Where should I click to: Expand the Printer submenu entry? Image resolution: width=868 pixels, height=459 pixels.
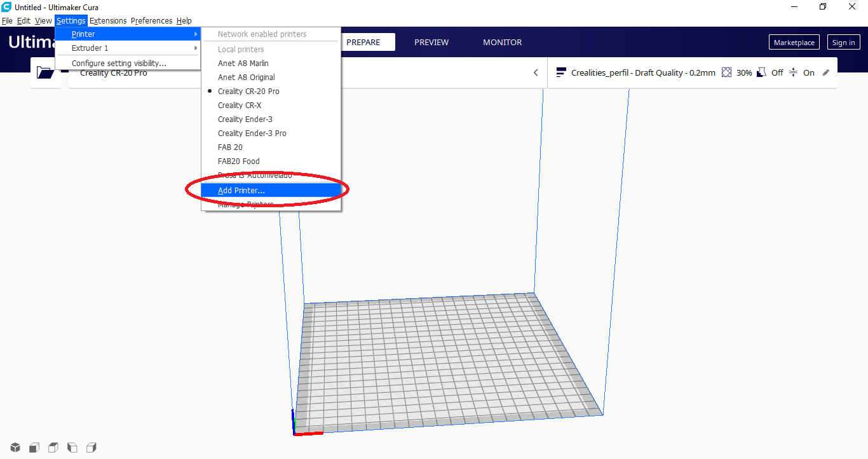(x=128, y=34)
